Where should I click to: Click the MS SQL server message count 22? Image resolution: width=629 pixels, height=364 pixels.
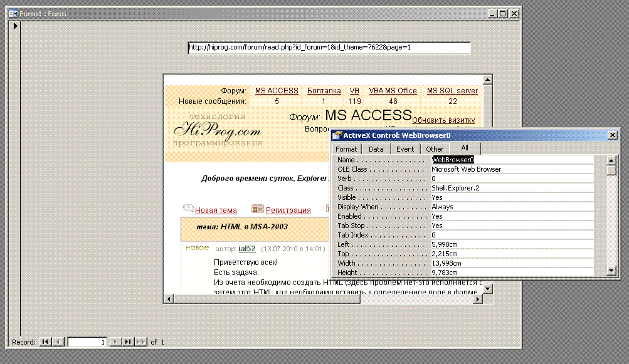[453, 101]
